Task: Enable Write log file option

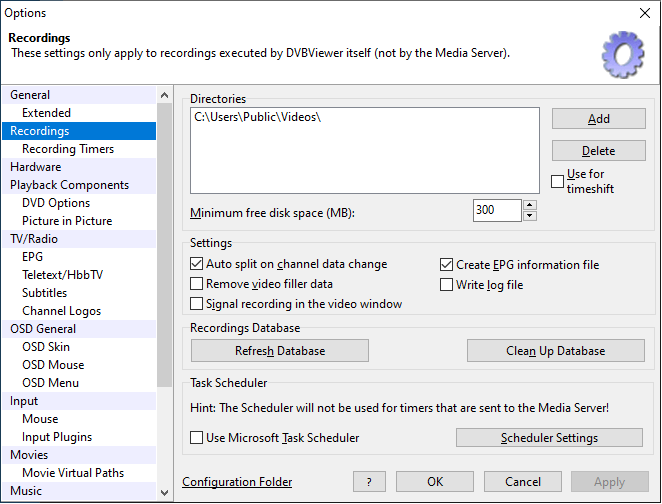Action: pos(447,285)
